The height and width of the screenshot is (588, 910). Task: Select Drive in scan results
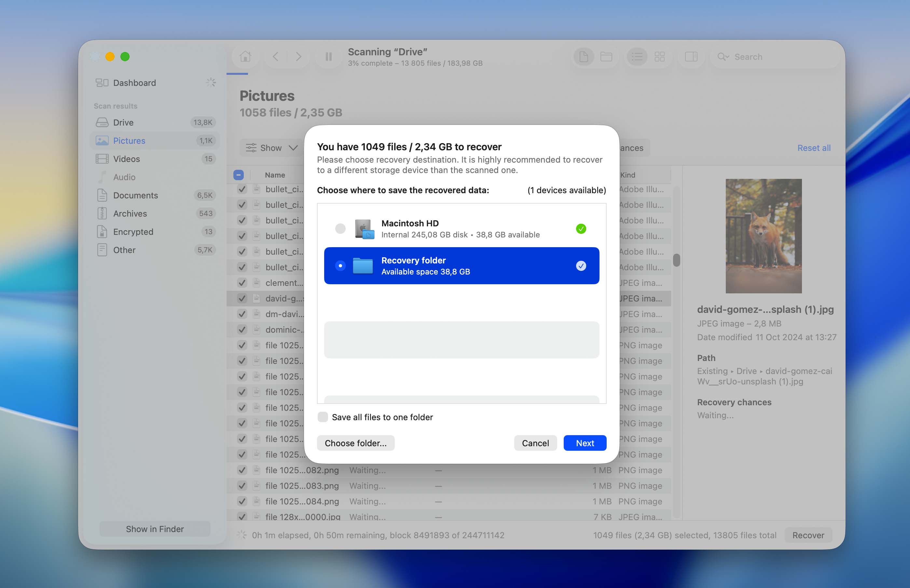pyautogui.click(x=155, y=123)
